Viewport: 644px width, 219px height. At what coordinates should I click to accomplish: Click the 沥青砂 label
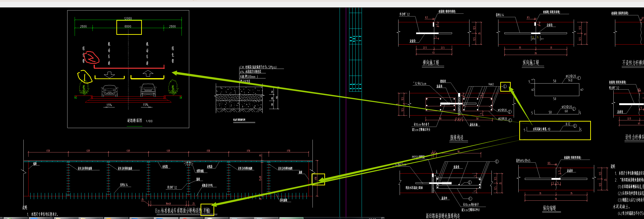pyautogui.click(x=444, y=198)
